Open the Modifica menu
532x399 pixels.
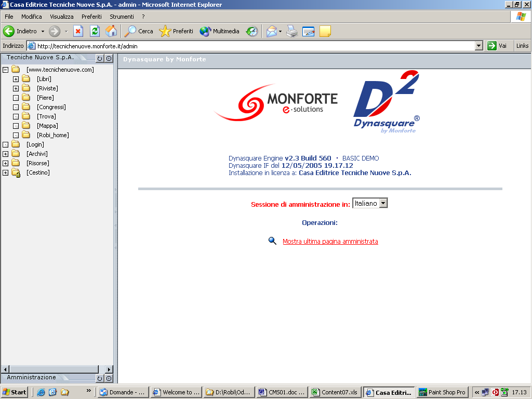point(32,17)
